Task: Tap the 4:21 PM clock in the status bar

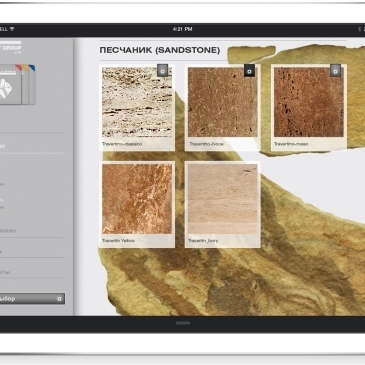Action: [x=182, y=29]
